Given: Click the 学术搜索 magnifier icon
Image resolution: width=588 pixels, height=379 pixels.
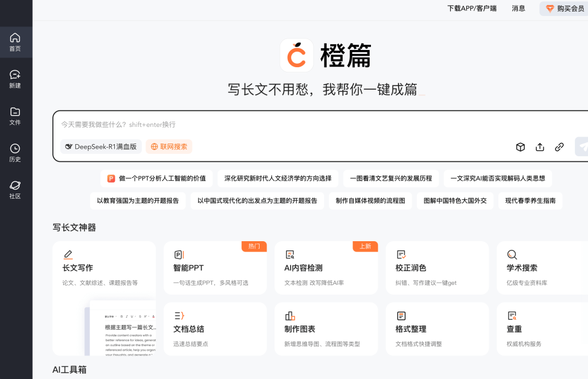Looking at the screenshot, I should [512, 255].
